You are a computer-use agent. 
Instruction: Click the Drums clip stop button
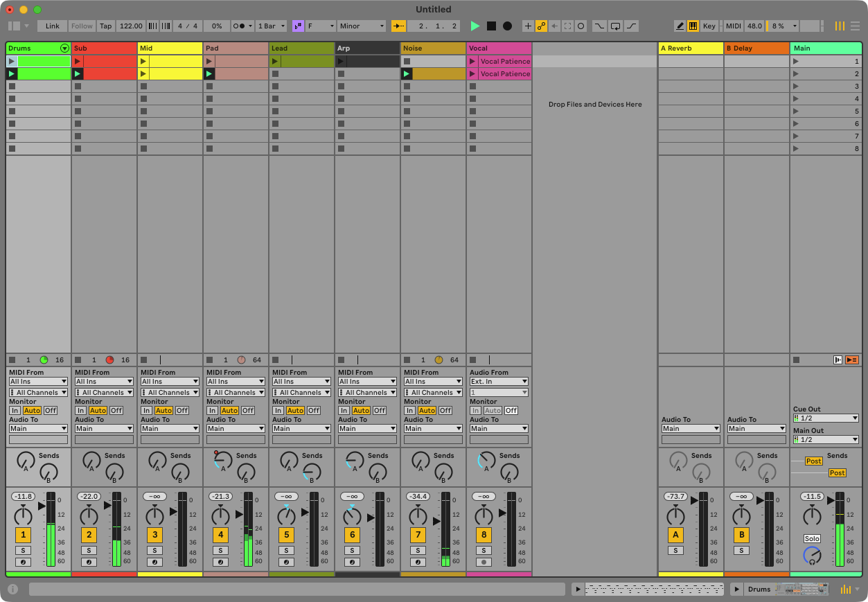(12, 360)
